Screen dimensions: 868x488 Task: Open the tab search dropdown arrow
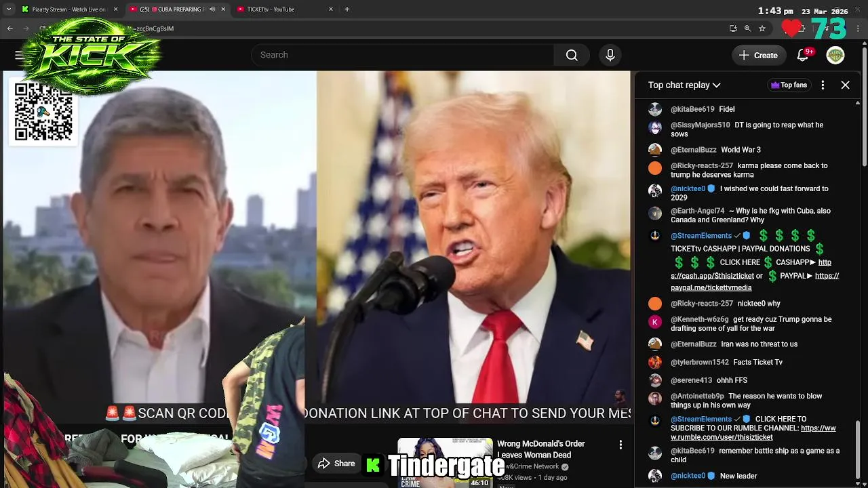click(x=9, y=9)
